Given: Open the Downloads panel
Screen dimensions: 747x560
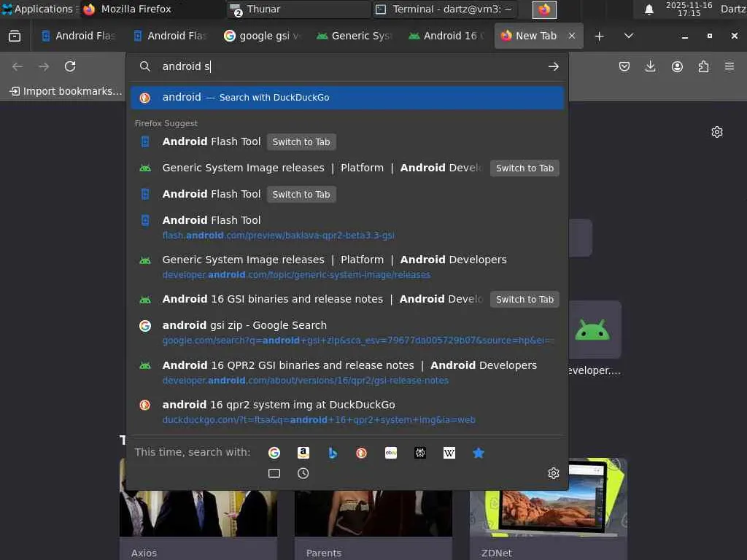Looking at the screenshot, I should 650,66.
